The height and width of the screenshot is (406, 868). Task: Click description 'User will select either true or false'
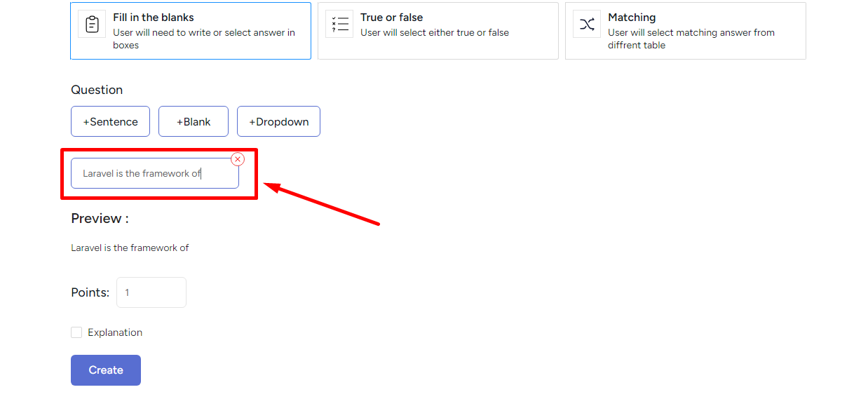[435, 32]
